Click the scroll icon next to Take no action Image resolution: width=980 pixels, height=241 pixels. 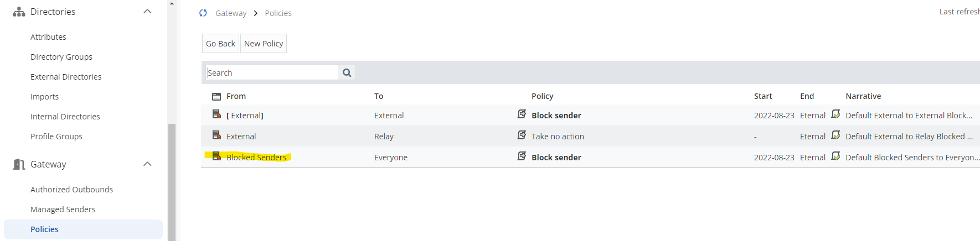pos(522,135)
